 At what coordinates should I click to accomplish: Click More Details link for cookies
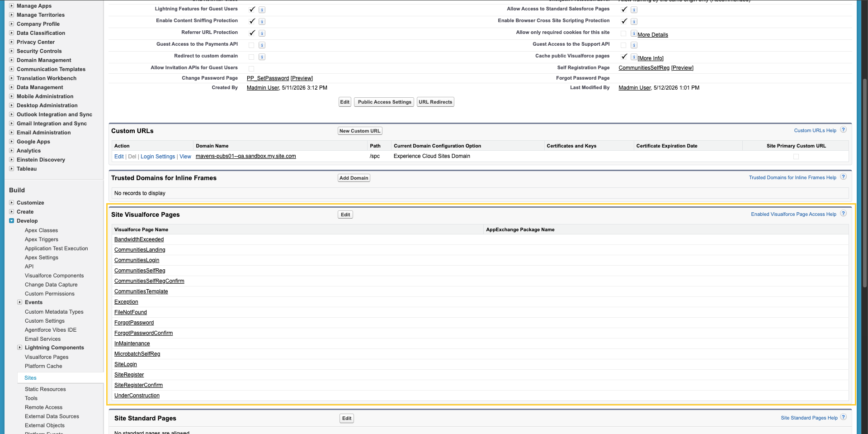point(653,35)
